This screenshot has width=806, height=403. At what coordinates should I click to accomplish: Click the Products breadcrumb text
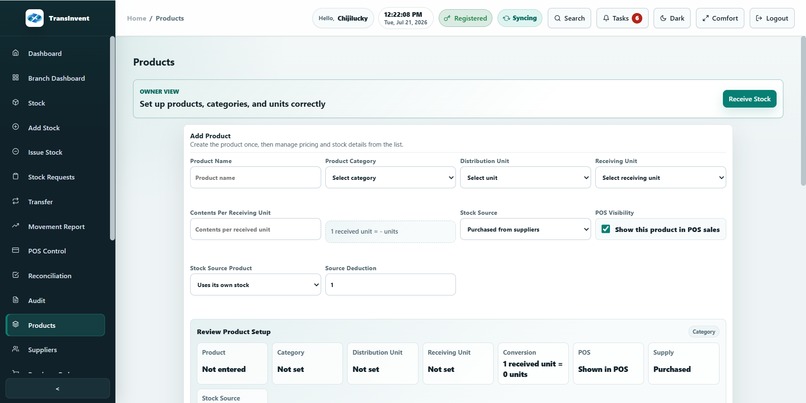tap(170, 19)
